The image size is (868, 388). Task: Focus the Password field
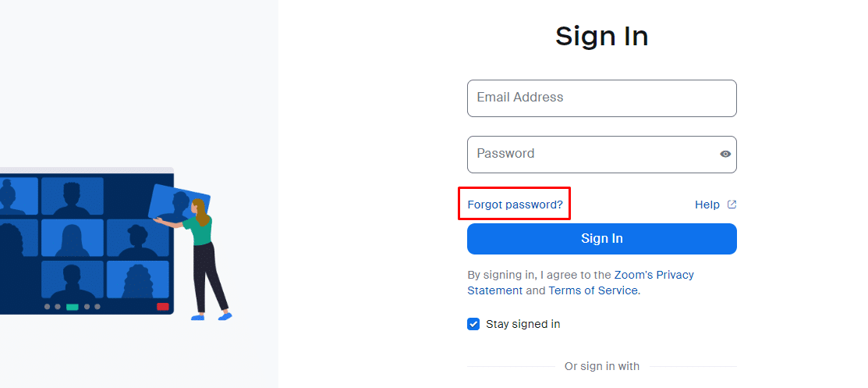(x=602, y=154)
